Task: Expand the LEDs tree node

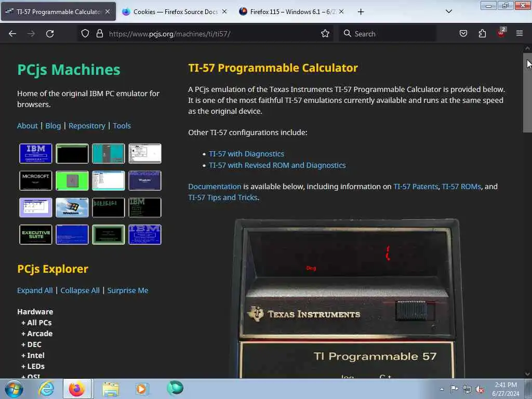Action: pos(33,366)
